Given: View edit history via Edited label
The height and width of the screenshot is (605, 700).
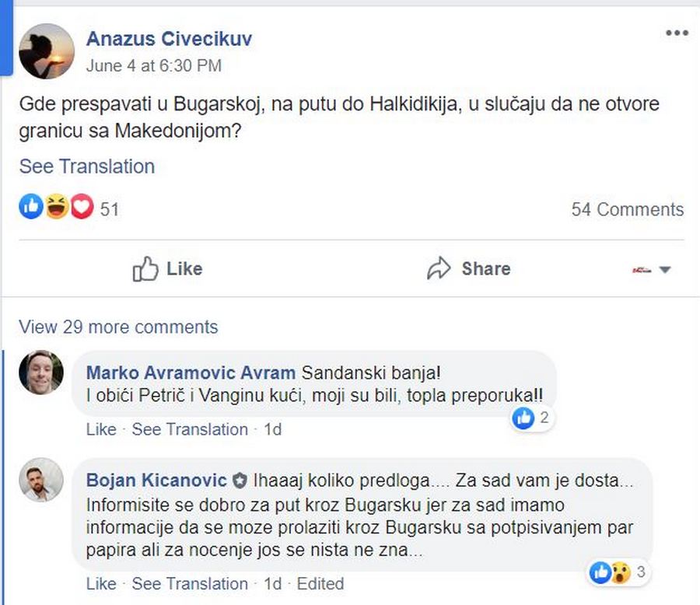Looking at the screenshot, I should [320, 583].
